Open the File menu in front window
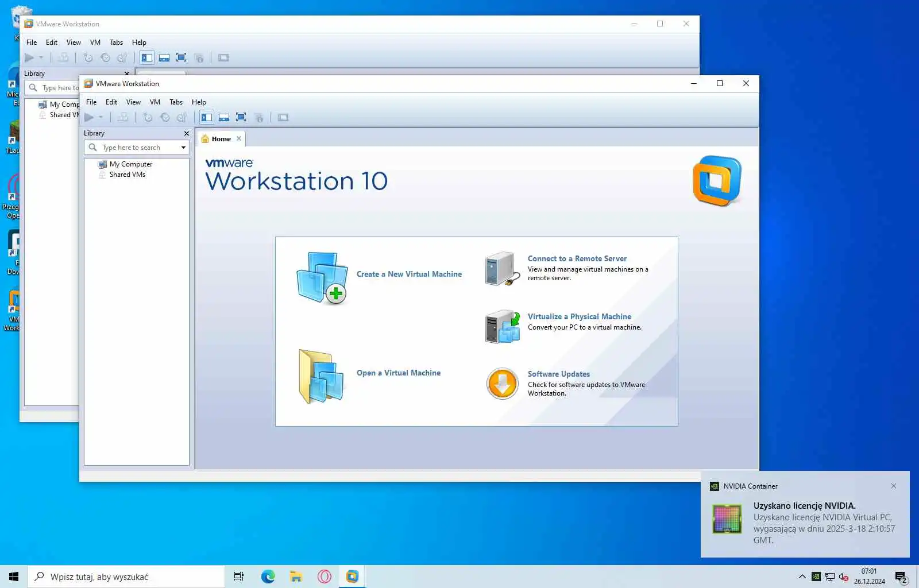Image resolution: width=919 pixels, height=588 pixels. pyautogui.click(x=91, y=102)
